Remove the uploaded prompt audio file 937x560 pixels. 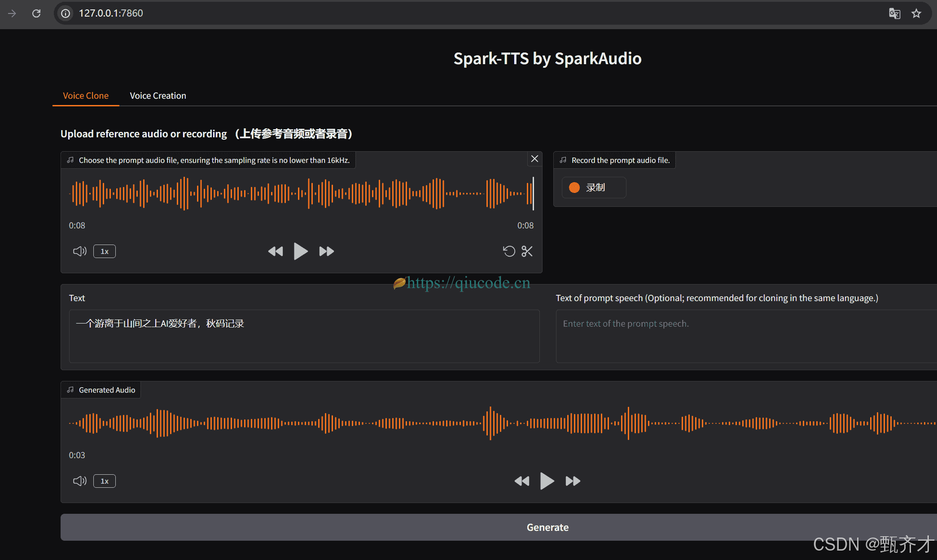click(x=534, y=159)
